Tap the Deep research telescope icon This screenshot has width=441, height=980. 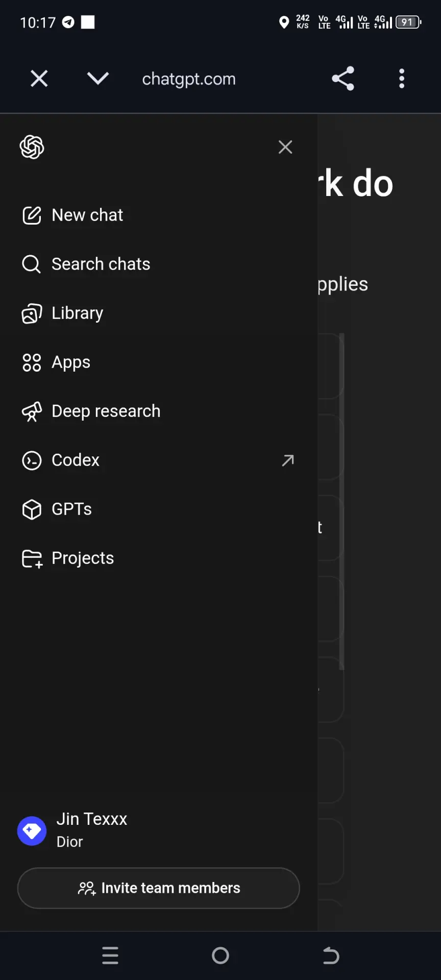coord(32,411)
